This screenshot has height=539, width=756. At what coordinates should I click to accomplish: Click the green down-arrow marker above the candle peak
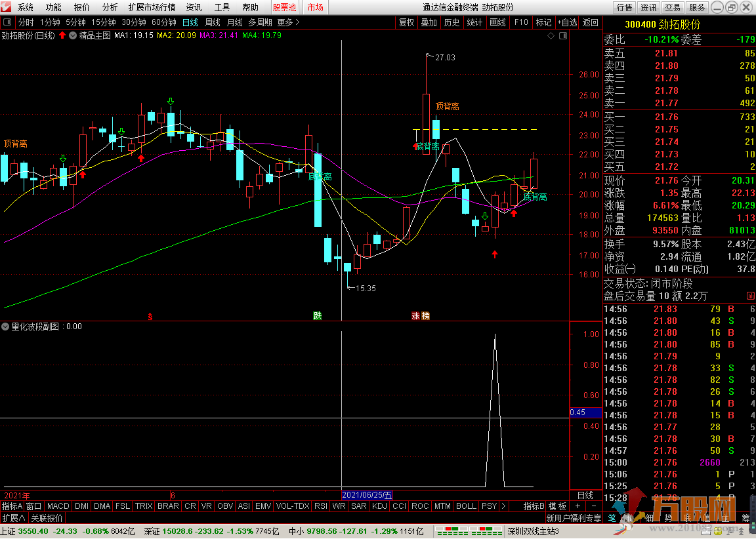click(x=171, y=101)
